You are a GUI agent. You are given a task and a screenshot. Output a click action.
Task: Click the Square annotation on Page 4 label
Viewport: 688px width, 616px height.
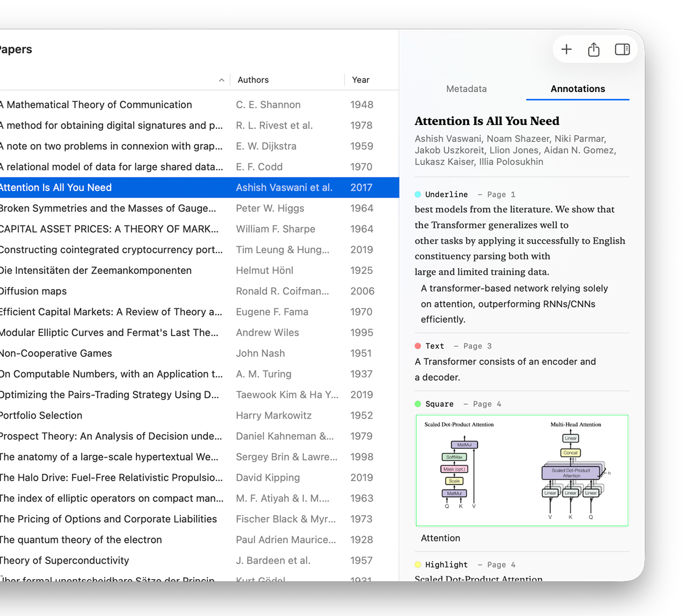(463, 404)
